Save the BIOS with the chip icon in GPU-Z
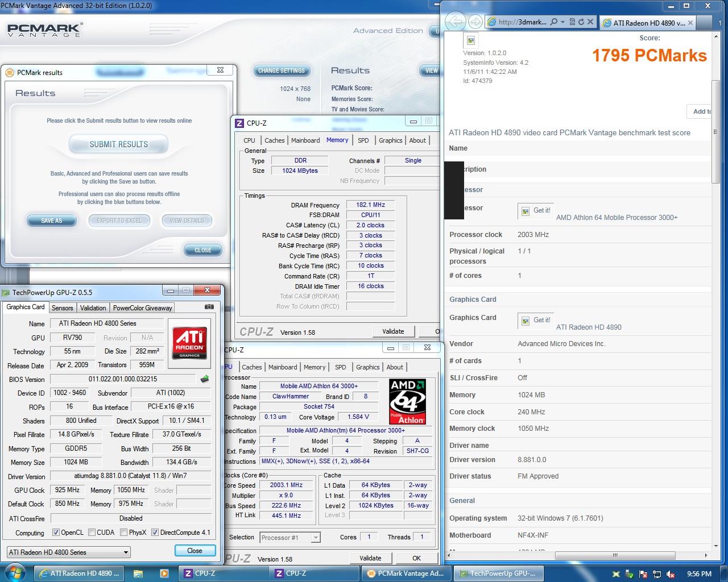Image resolution: width=728 pixels, height=582 pixels. (x=205, y=379)
